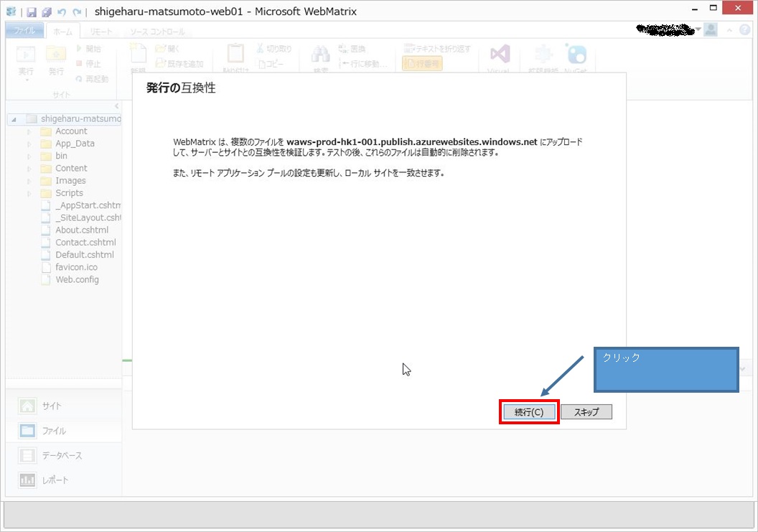This screenshot has width=758, height=532.
Task: Open the account name dropdown arrow
Action: tap(698, 30)
